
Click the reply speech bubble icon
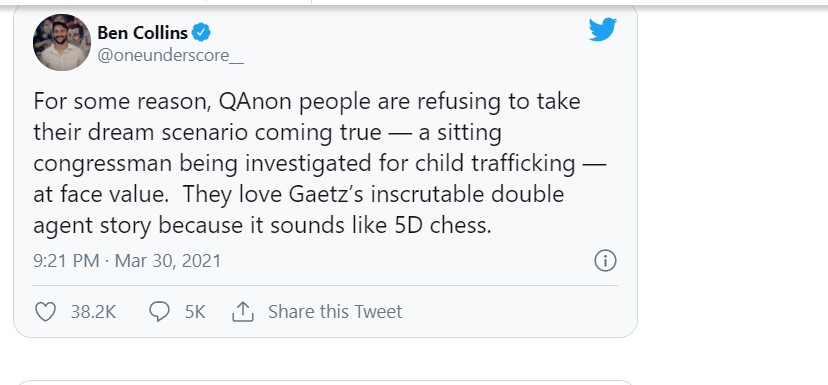click(159, 312)
